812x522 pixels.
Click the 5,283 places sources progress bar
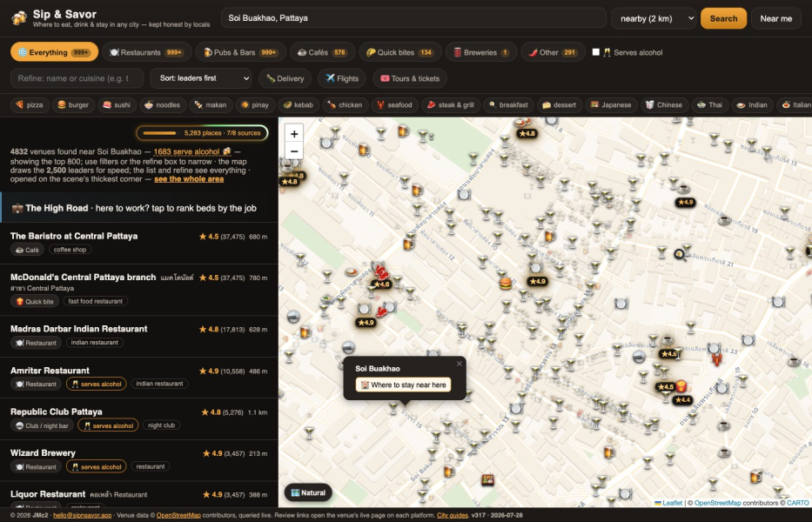pos(202,133)
